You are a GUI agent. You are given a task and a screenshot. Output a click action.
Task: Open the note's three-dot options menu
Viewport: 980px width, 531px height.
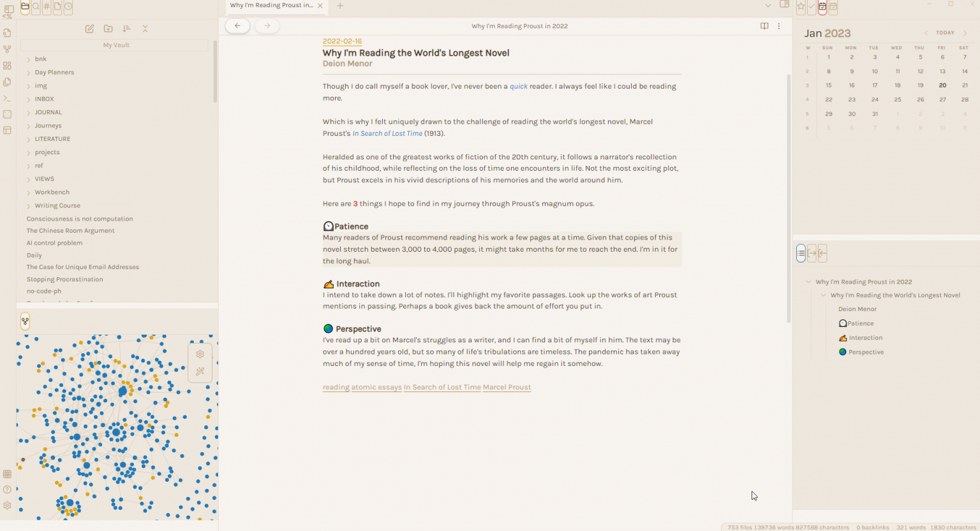(779, 26)
